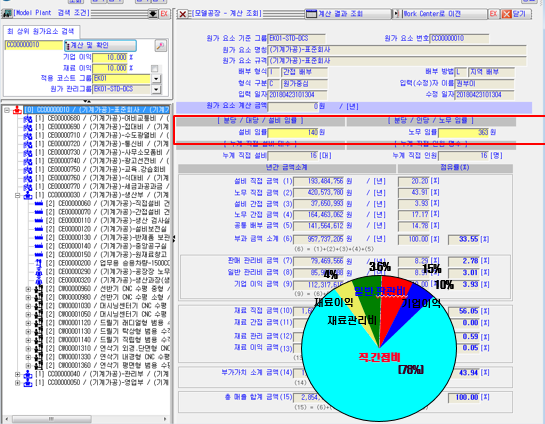Image resolution: width=545 pixels, height=424 pixels.
Task: Click the red X icon beside 모델공장 title
Action: [182, 14]
